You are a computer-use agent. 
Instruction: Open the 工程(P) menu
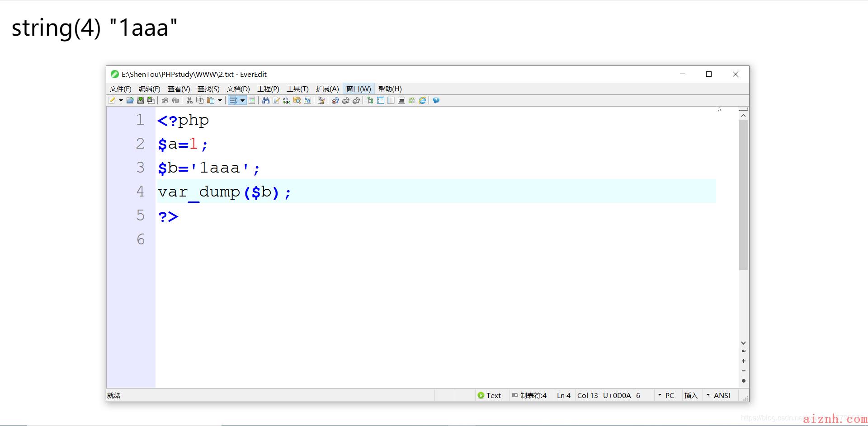pyautogui.click(x=268, y=89)
